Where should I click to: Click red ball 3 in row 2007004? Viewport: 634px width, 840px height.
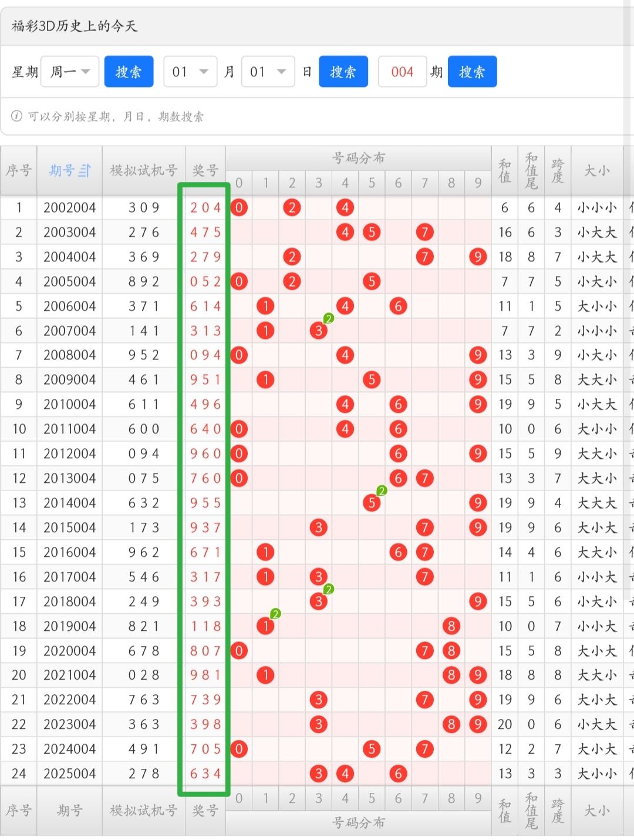click(318, 331)
